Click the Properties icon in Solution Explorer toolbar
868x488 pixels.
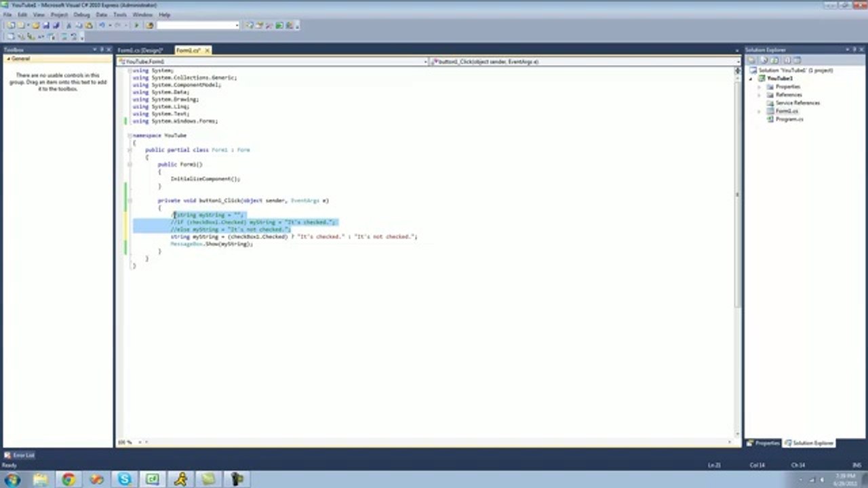751,60
